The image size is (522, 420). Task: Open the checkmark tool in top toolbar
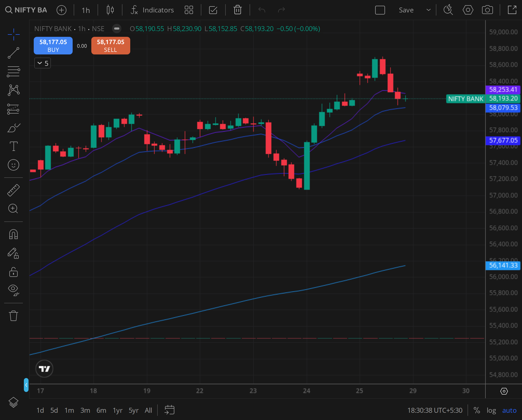point(213,10)
